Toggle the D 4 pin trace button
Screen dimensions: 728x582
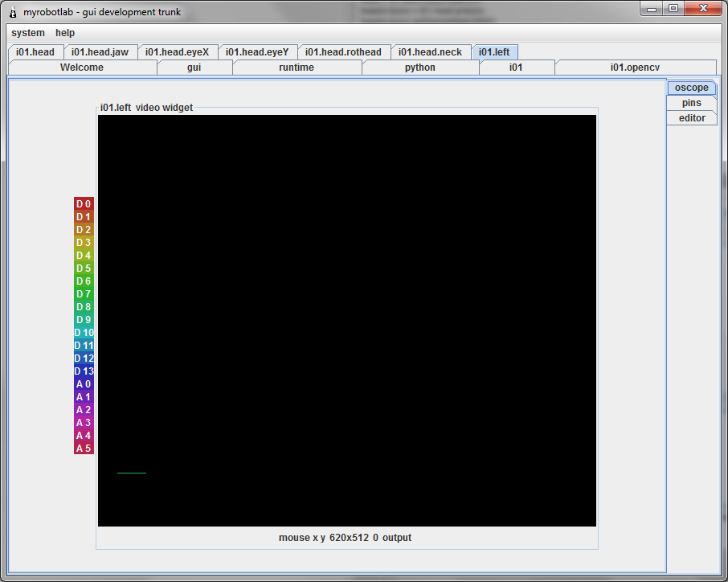coord(84,255)
